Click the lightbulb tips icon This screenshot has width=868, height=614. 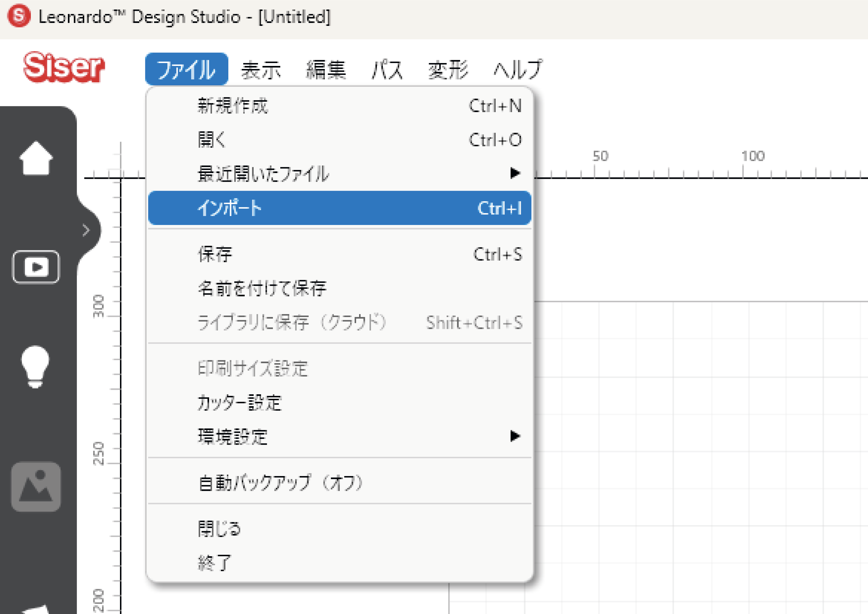(35, 366)
